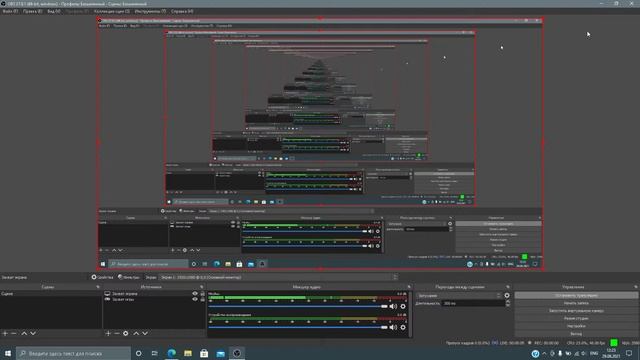The image size is (640, 360).
Task: Click the Windows taskbar search box
Action: click(73, 353)
